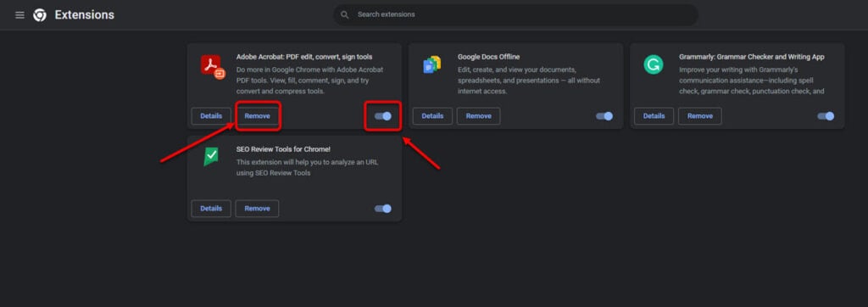Click the SEO Review Tools description text
This screenshot has height=307, width=868.
tap(307, 167)
